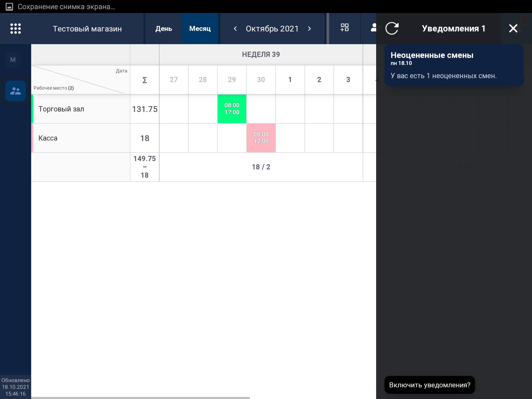532x399 pixels.
Task: Switch to the День view tab
Action: click(164, 29)
